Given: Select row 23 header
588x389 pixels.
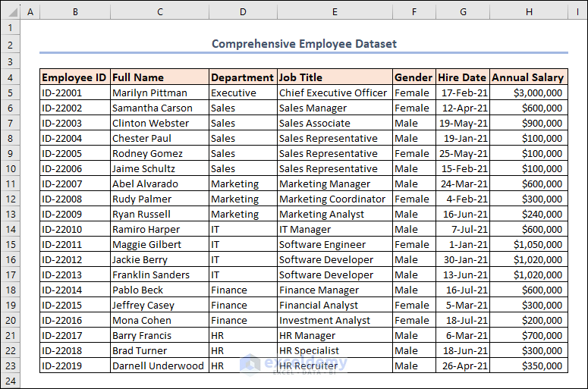Looking at the screenshot, I should 10,365.
